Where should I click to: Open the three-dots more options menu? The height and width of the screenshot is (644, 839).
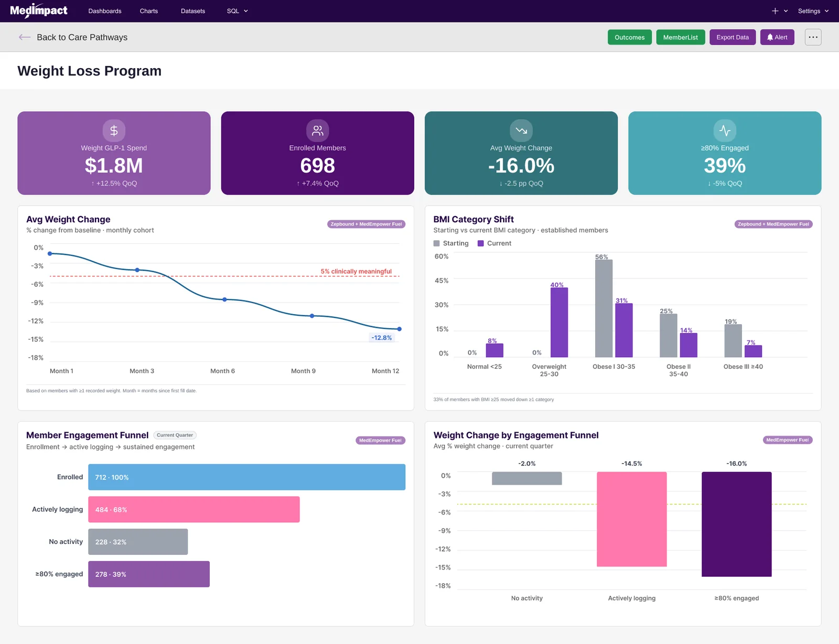(x=813, y=37)
